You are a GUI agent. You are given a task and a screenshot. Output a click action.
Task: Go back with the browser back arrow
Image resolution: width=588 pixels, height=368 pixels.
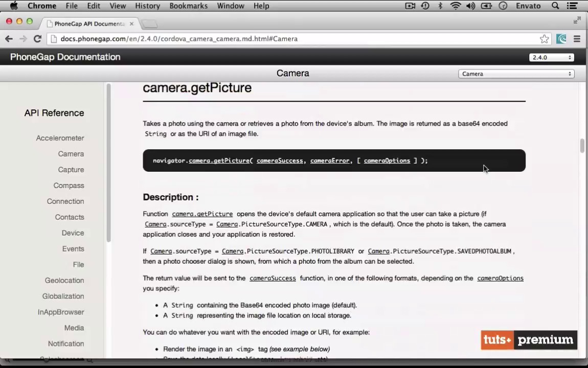9,39
